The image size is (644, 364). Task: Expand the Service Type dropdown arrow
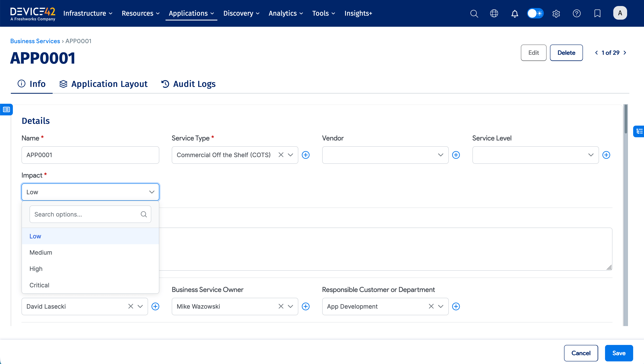(290, 155)
